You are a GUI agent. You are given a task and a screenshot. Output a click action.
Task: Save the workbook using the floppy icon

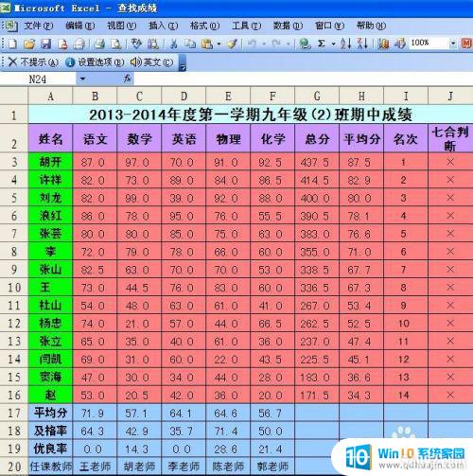(x=46, y=44)
